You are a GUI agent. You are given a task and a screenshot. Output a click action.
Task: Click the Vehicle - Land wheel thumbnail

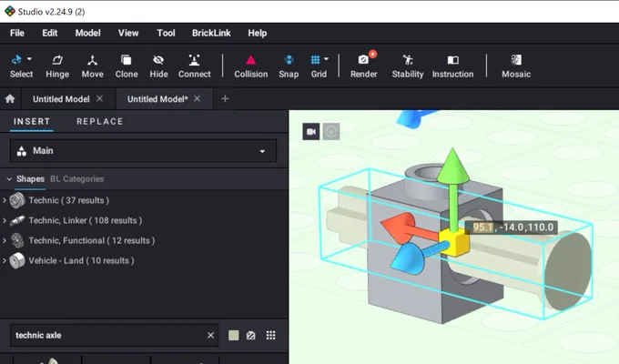17,260
